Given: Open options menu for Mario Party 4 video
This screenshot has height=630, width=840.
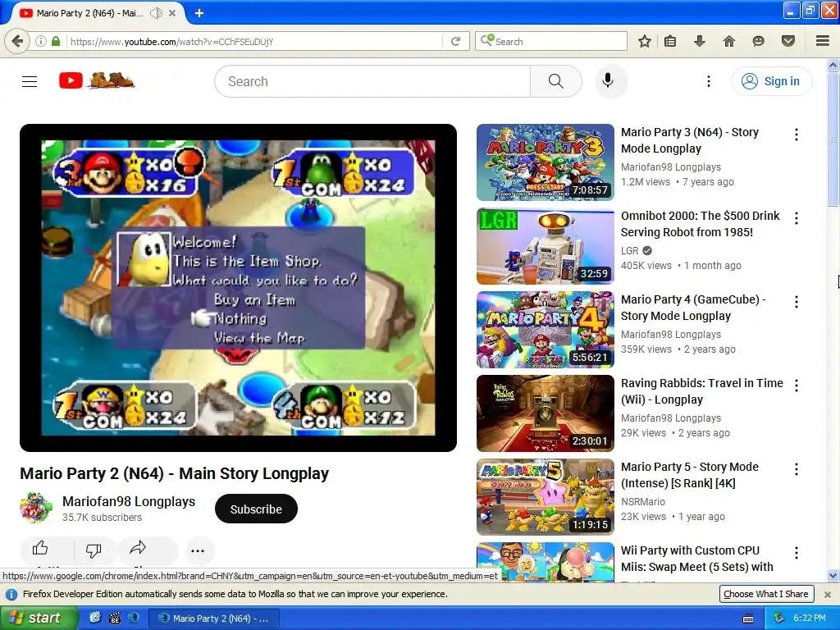Looking at the screenshot, I should pyautogui.click(x=797, y=302).
